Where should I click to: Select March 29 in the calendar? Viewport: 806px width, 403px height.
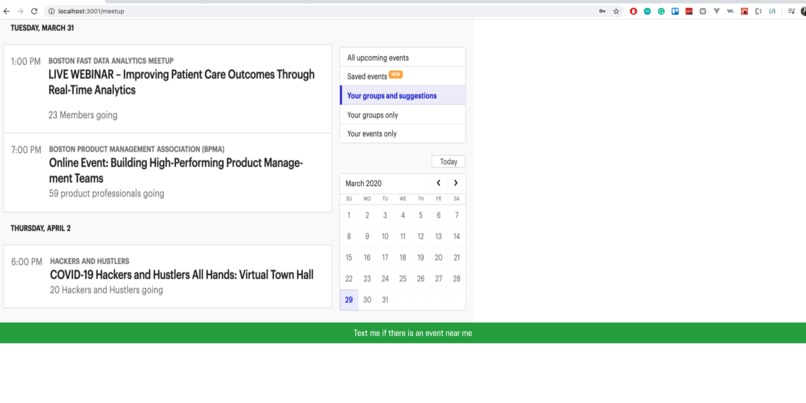[349, 300]
